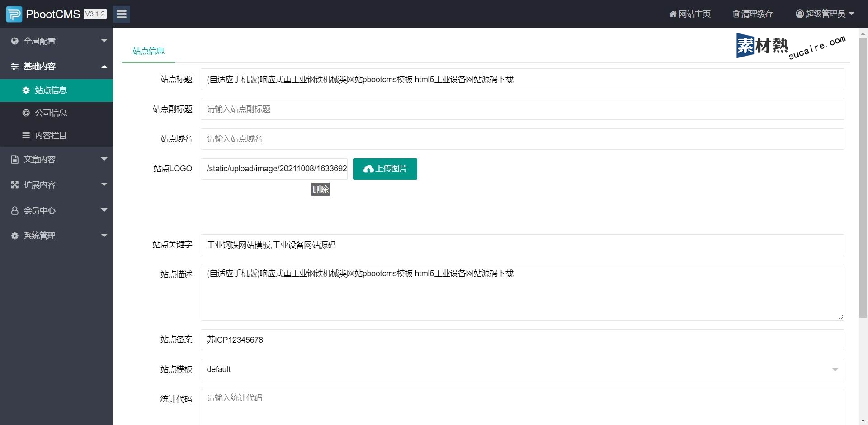
Task: Click the 站点副标题 input field
Action: (522, 109)
